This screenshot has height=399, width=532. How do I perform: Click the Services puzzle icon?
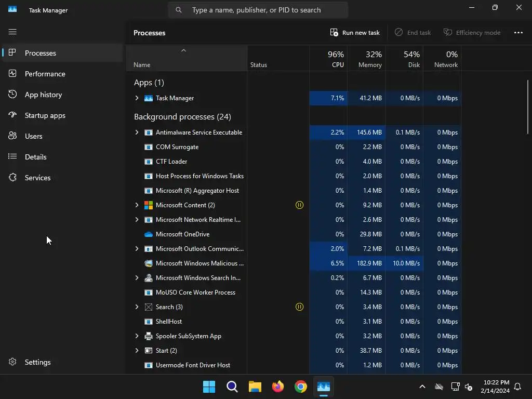[x=12, y=177]
